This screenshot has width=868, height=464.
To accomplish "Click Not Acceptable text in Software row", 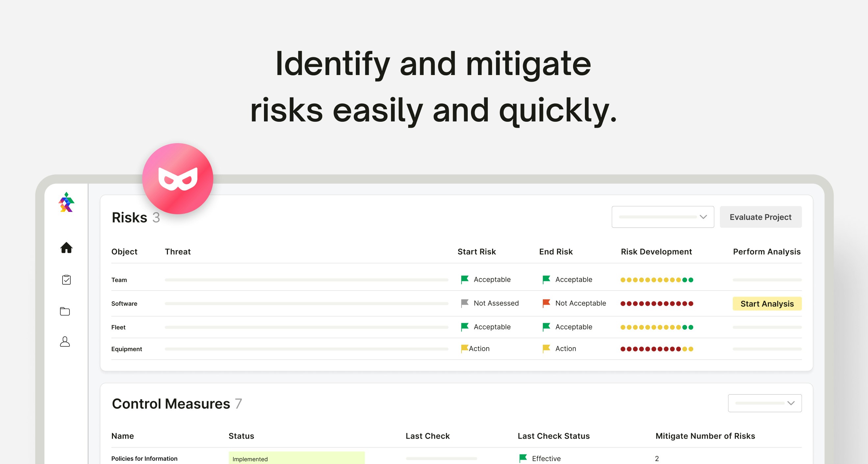I will pyautogui.click(x=580, y=303).
